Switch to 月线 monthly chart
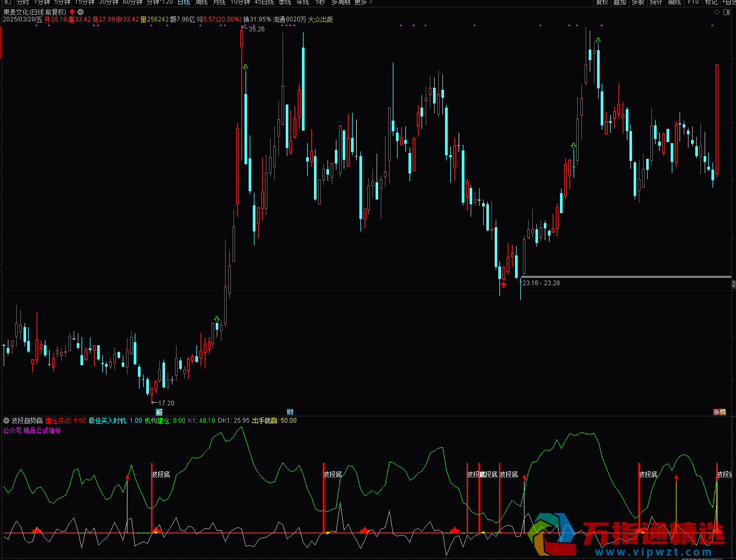Image resolution: width=736 pixels, height=560 pixels. point(219,2)
